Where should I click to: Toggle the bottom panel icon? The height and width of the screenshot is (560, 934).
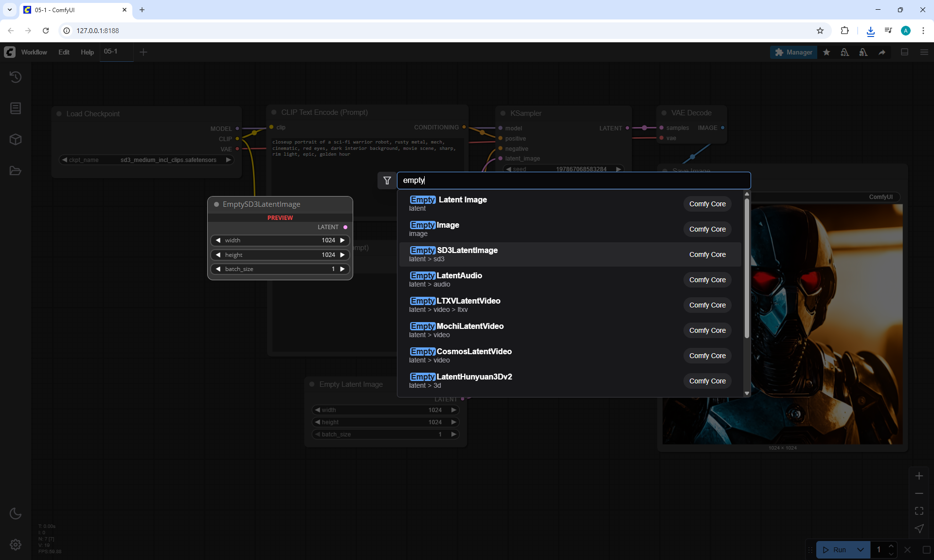904,52
